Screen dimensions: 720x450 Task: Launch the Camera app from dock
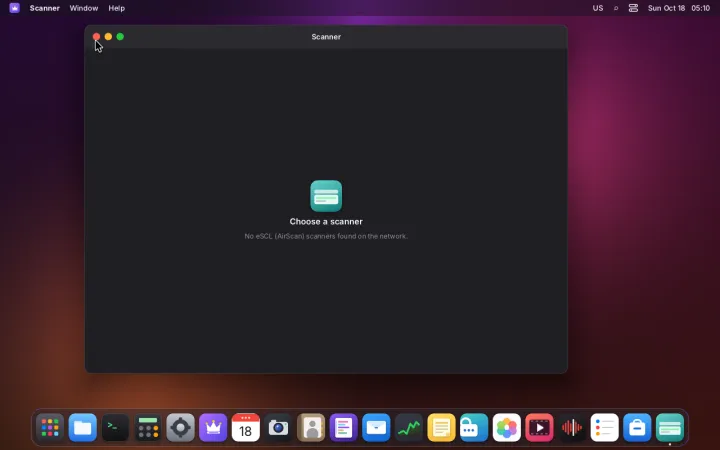click(x=278, y=428)
